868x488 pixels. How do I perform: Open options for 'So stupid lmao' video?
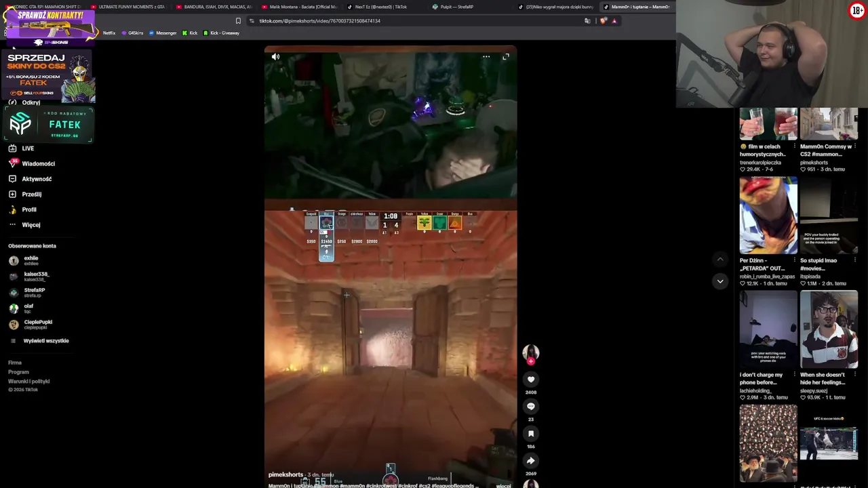pyautogui.click(x=855, y=260)
